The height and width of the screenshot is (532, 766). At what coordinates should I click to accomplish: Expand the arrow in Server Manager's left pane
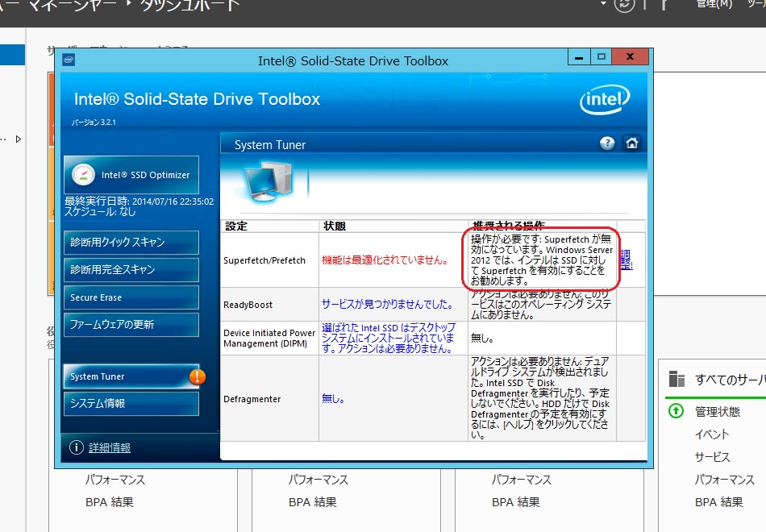(19, 139)
